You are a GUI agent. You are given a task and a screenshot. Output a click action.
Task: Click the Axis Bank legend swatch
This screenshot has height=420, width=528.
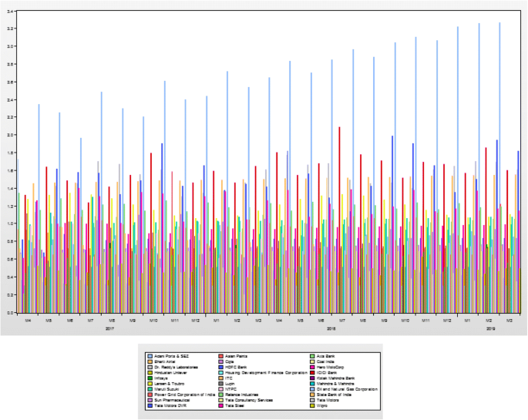tap(311, 355)
